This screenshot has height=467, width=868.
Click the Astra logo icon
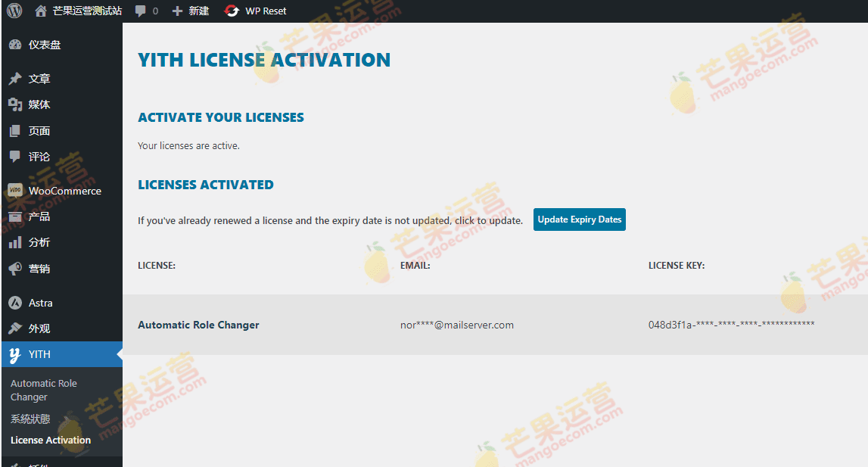(x=15, y=303)
